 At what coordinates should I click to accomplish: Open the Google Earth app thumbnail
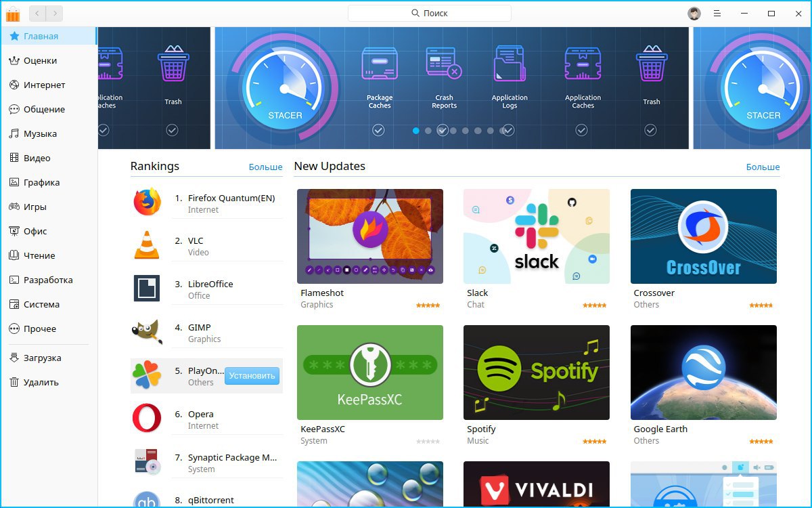coord(704,373)
